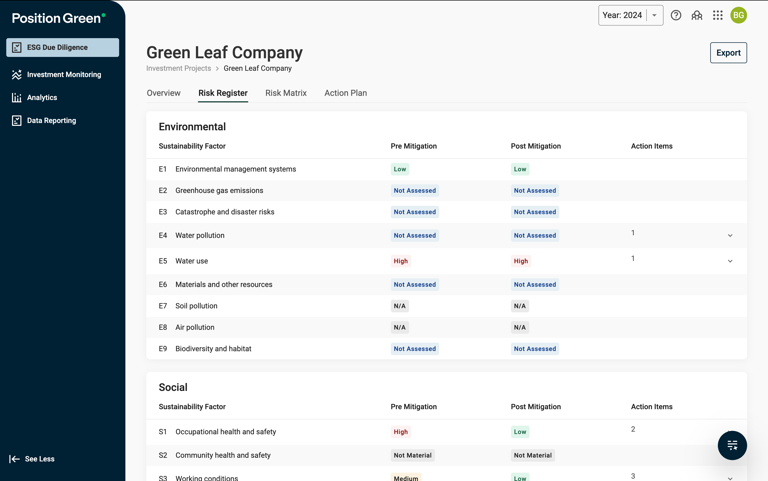Click Biodiversity and habitat factor
Viewport: 768px width, 481px height.
214,349
